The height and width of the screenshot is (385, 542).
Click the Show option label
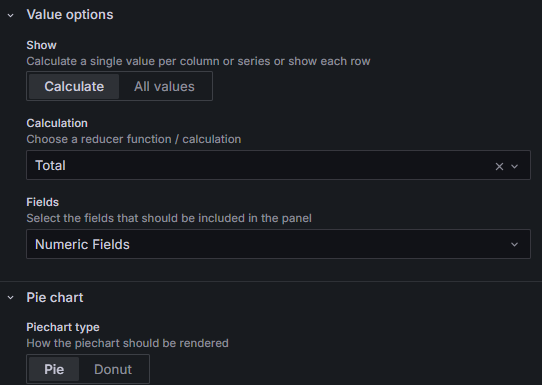(41, 45)
